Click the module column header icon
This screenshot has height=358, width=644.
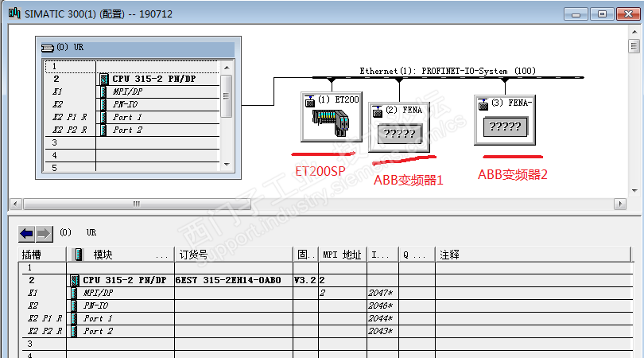[x=78, y=255]
